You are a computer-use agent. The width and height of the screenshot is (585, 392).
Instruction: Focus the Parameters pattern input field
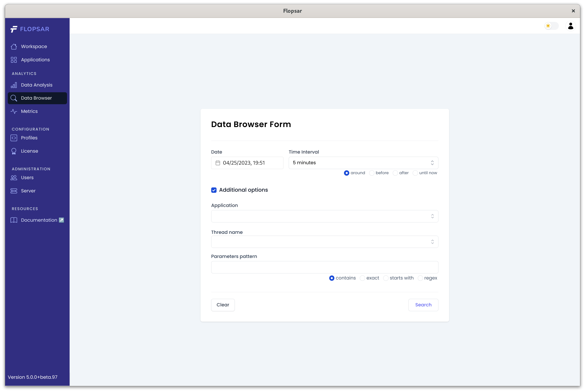click(x=324, y=267)
